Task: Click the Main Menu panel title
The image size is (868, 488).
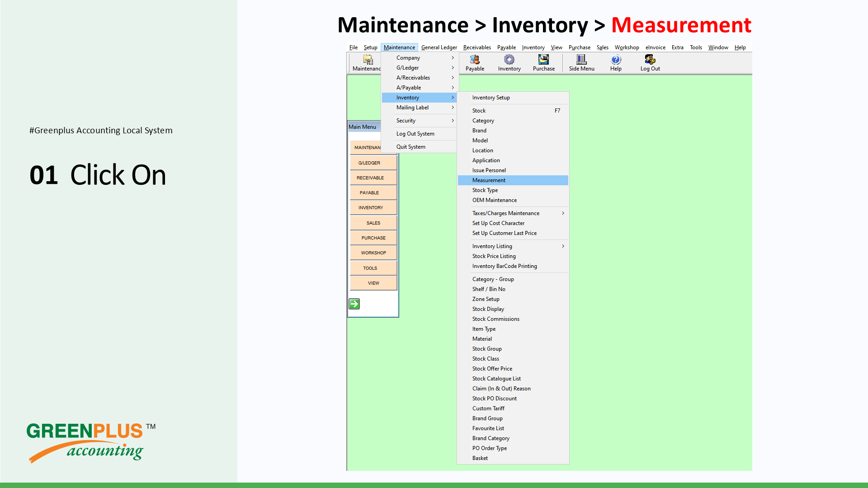Action: [x=362, y=127]
